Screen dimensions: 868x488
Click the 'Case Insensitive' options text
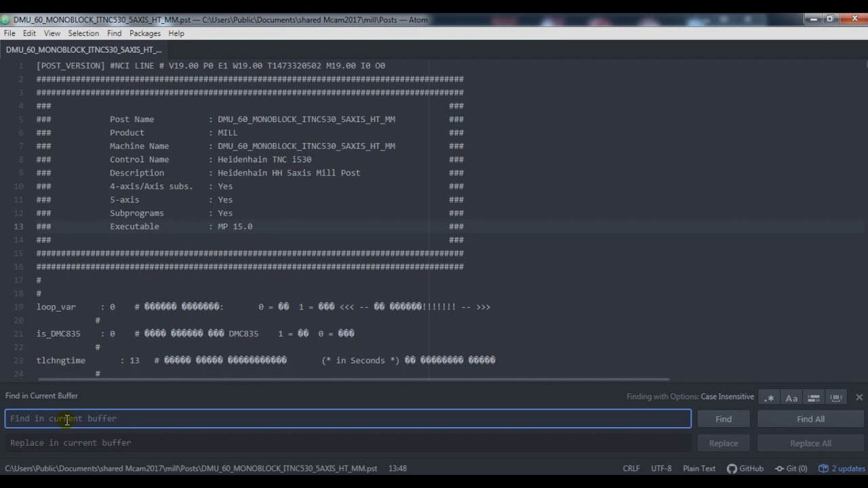pos(728,396)
